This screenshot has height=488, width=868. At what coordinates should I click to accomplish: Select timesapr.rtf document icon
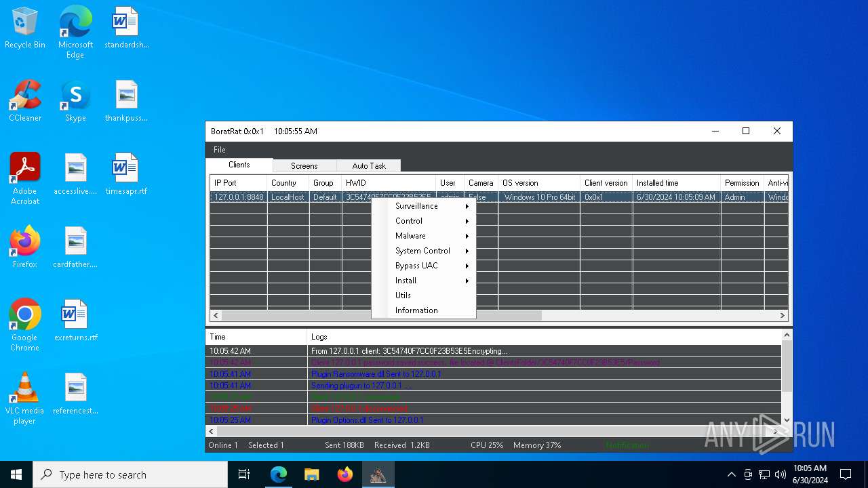[x=126, y=175]
